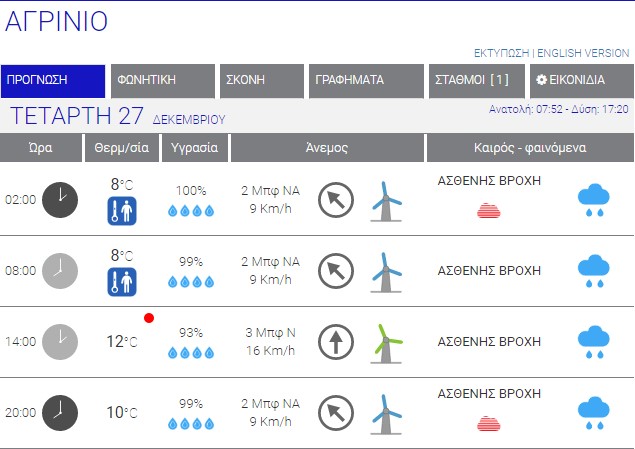Viewport: 635px width, 449px height.
Task: Switch to the ΦΩΝΗΤΙΚΗ tab
Action: (162, 81)
